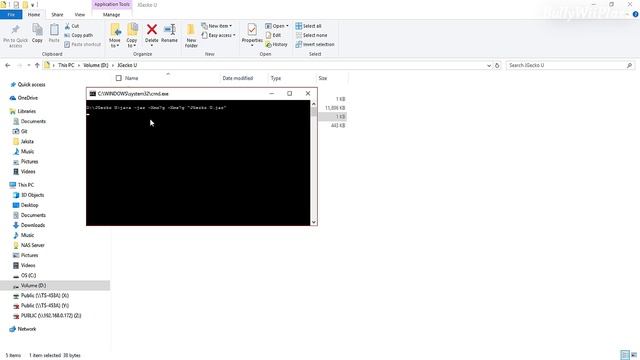Select the Application Tools tab
Image resolution: width=640 pixels, height=360 pixels.
click(x=112, y=4)
